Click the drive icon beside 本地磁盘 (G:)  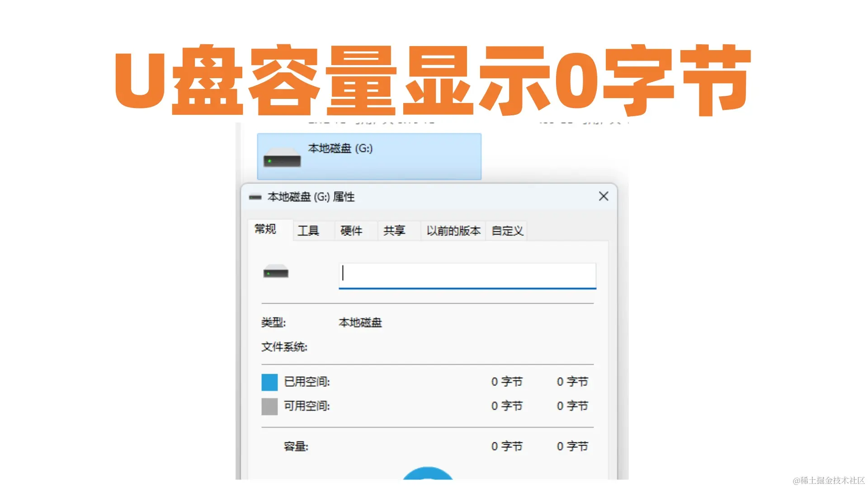tap(282, 157)
